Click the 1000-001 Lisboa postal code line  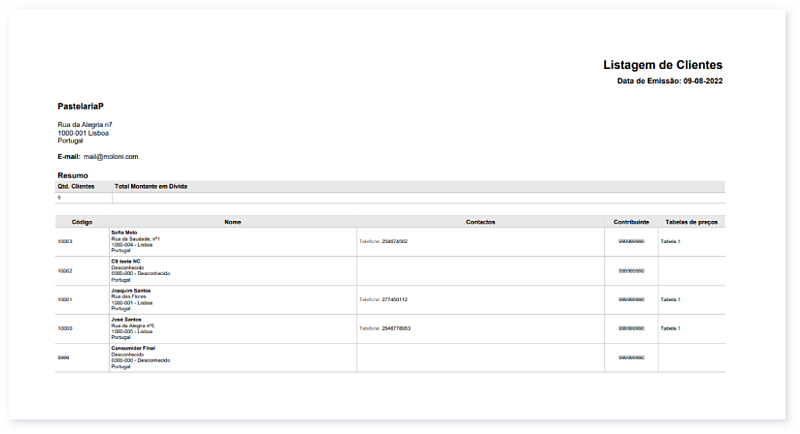point(83,132)
